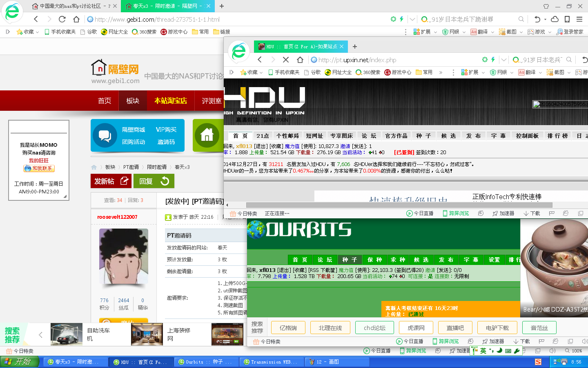Viewport: 588px width, 368px height.
Task: Open the poster's cartoon avatar image
Action: pos(124,256)
